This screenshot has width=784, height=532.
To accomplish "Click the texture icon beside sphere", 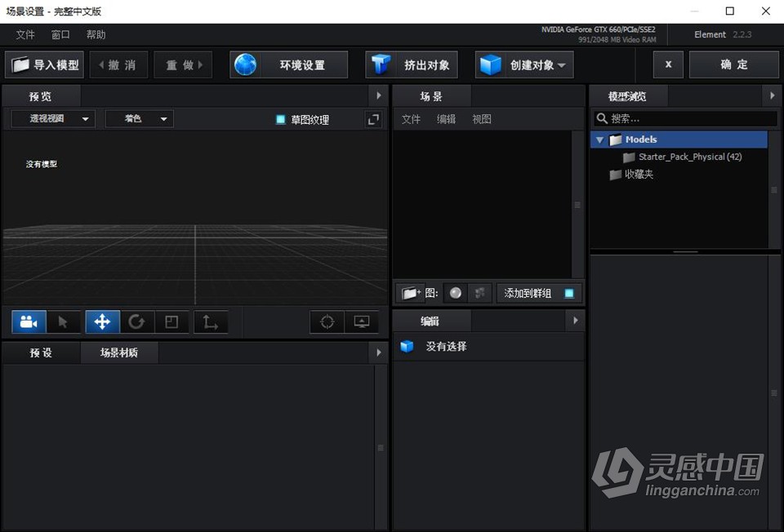I will coord(479,293).
